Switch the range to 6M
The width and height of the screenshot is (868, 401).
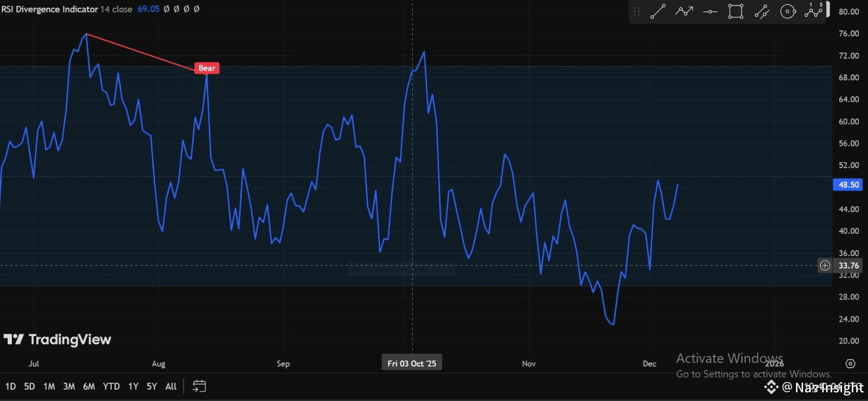point(88,386)
